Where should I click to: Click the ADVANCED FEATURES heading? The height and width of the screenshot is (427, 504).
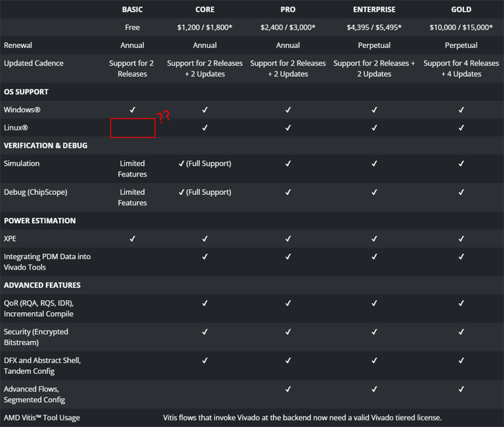coord(42,285)
